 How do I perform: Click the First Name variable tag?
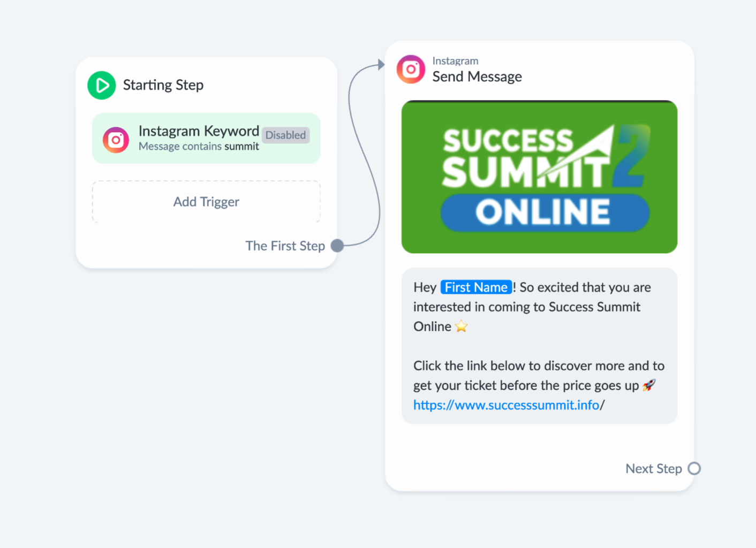tap(476, 287)
